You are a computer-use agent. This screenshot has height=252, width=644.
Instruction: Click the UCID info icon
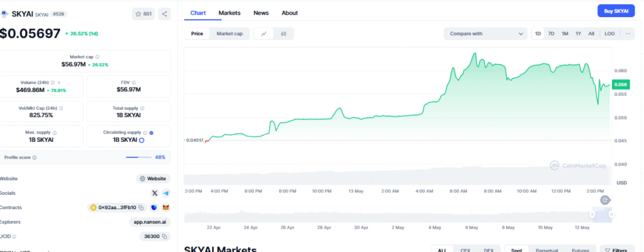(x=14, y=237)
